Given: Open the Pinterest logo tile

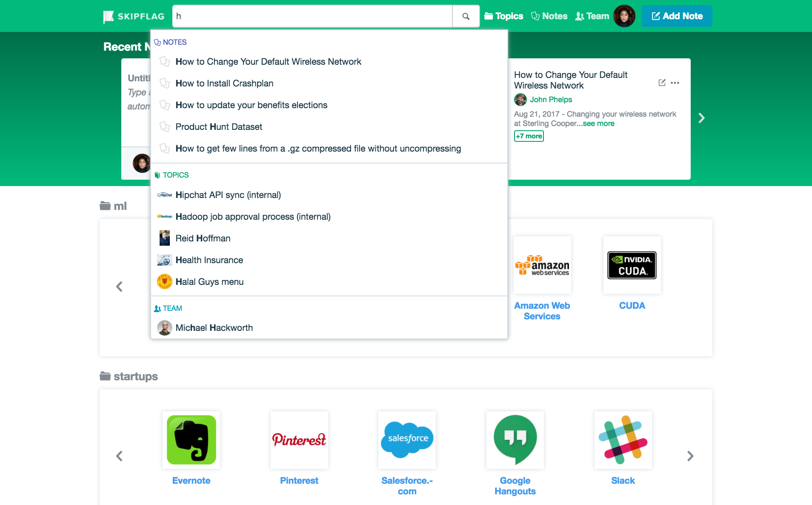Looking at the screenshot, I should (x=299, y=440).
